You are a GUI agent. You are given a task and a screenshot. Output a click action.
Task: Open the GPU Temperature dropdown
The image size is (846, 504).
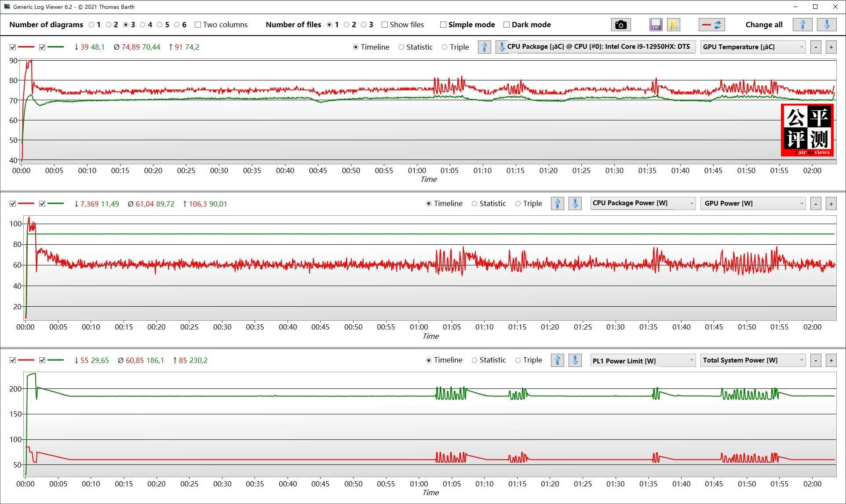pos(753,47)
